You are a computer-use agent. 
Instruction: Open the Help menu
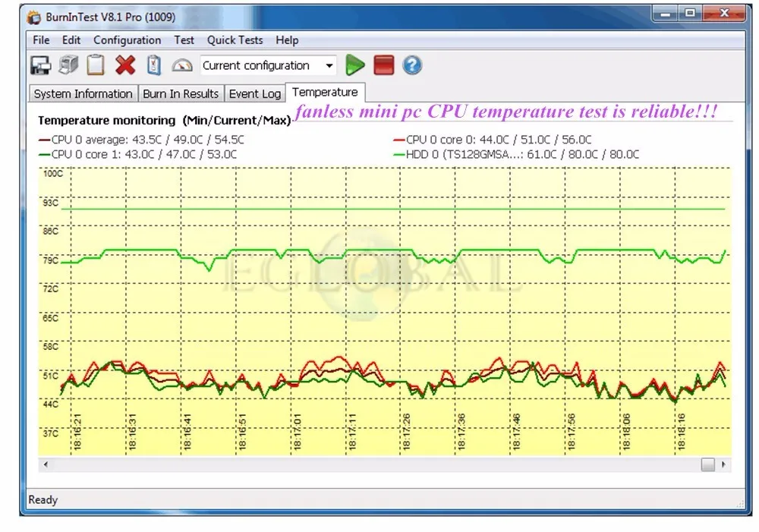click(x=287, y=40)
